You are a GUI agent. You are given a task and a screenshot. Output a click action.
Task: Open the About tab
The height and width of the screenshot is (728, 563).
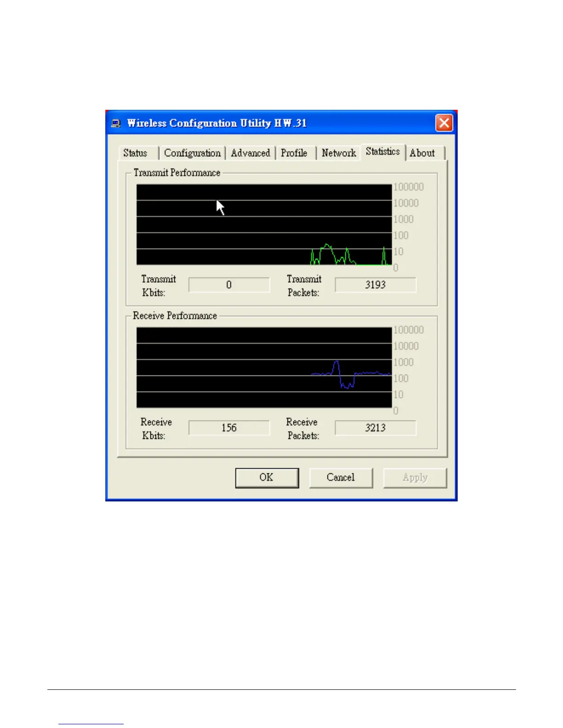point(425,153)
